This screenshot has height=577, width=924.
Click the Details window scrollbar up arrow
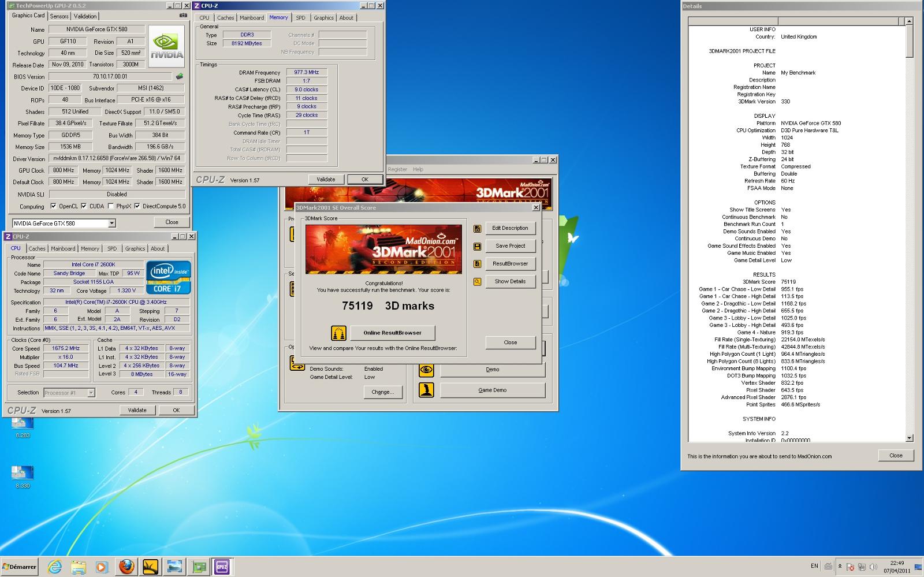pos(910,21)
